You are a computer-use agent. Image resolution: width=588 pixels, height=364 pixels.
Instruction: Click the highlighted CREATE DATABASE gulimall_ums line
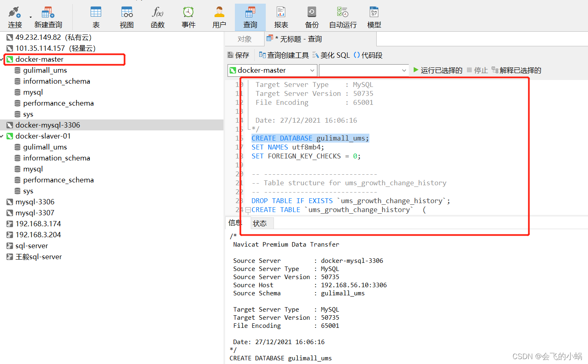point(310,139)
